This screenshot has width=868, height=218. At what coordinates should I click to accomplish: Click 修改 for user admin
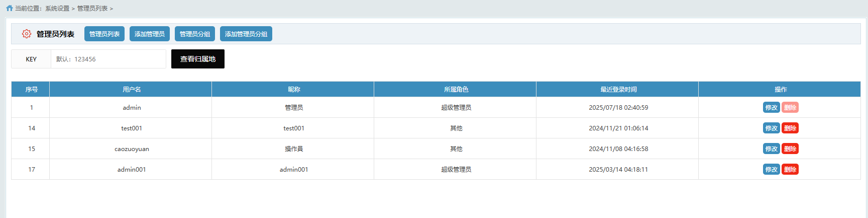point(772,107)
